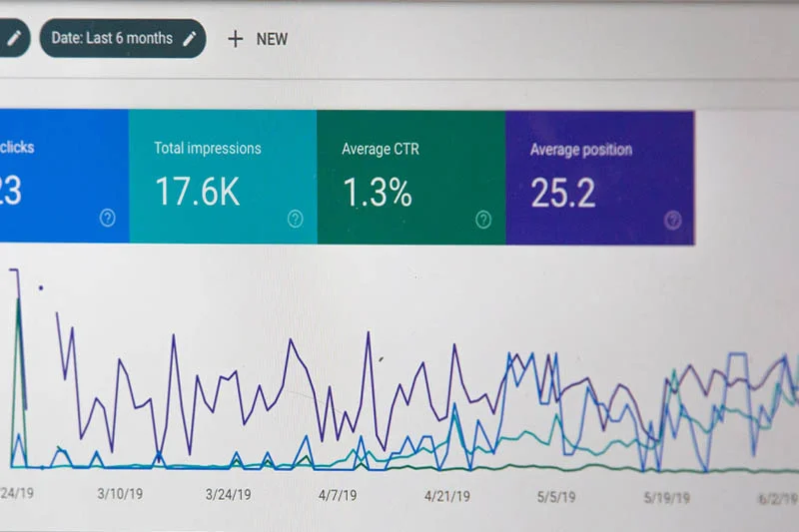Click the Average position label
Screen dimensions: 799x532
pyautogui.click(x=581, y=150)
